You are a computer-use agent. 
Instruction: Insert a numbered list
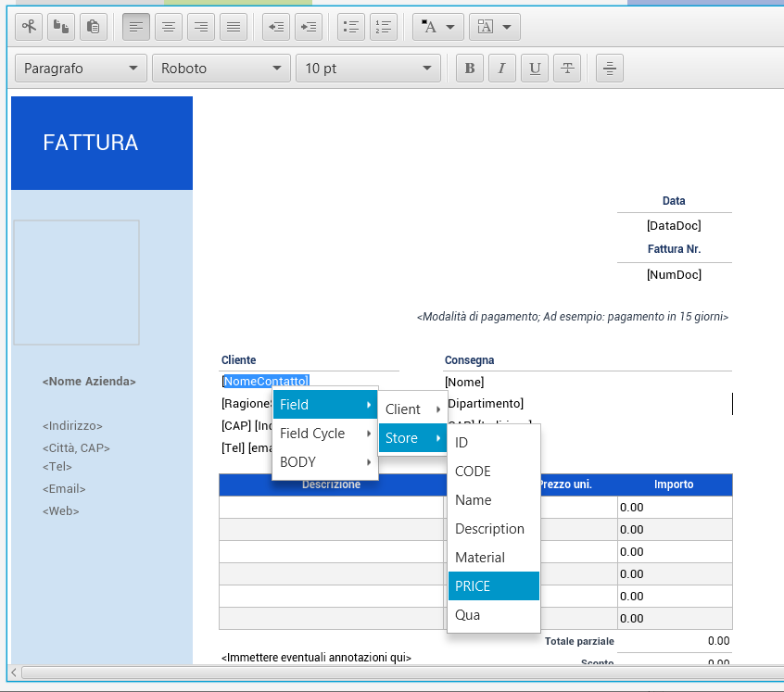coord(384,27)
